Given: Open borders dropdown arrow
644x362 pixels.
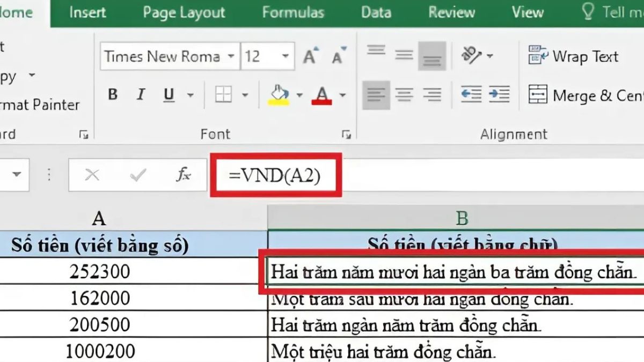Looking at the screenshot, I should click(245, 95).
